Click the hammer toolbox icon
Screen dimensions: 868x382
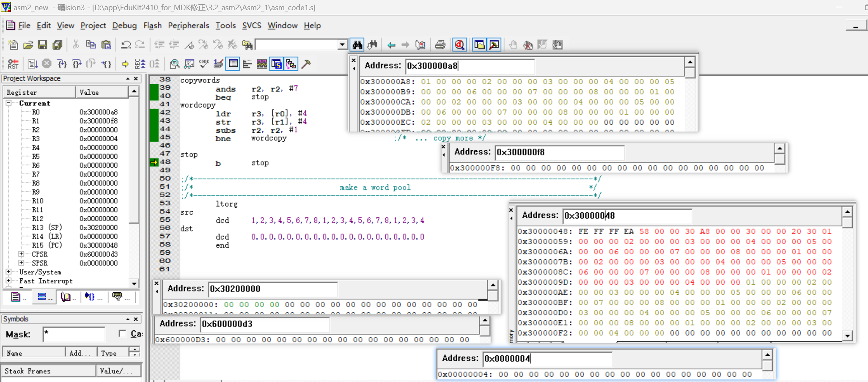click(306, 64)
